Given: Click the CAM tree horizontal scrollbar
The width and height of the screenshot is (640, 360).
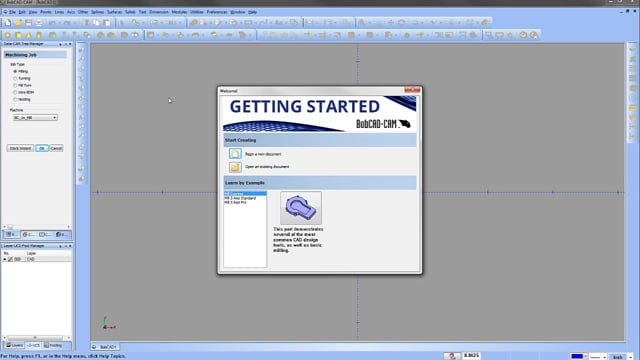Looking at the screenshot, I should pyautogui.click(x=36, y=227).
